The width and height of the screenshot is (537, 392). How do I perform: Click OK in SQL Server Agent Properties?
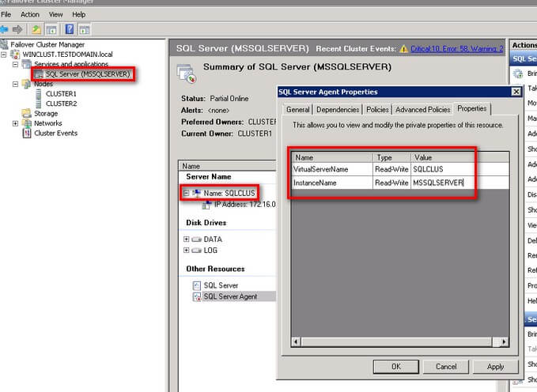[396, 367]
